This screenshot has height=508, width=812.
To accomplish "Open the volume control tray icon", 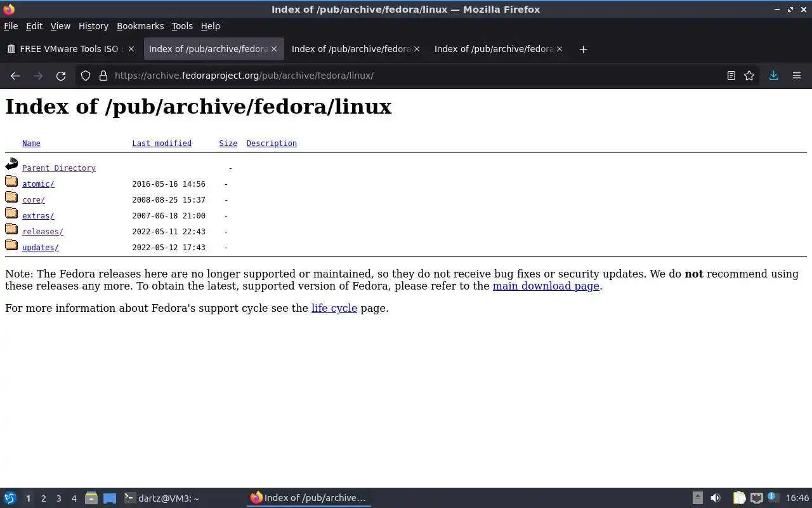I will [x=716, y=498].
